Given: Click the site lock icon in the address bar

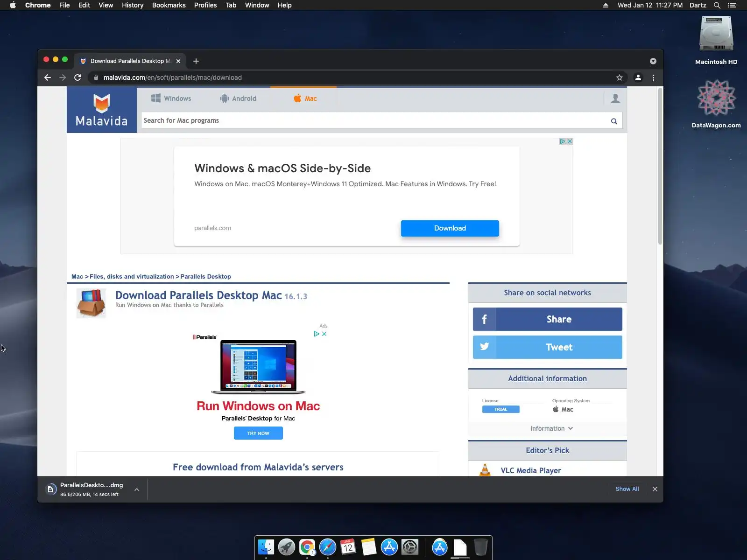Looking at the screenshot, I should (96, 77).
